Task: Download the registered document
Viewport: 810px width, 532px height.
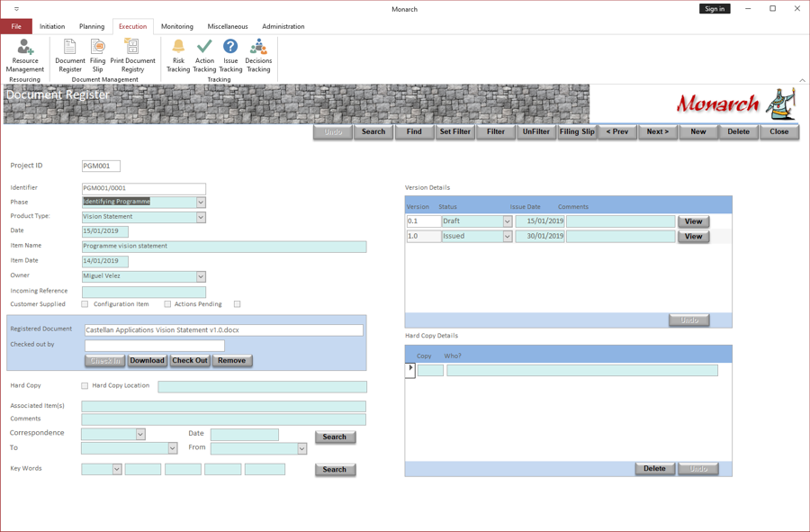Action: coord(148,361)
